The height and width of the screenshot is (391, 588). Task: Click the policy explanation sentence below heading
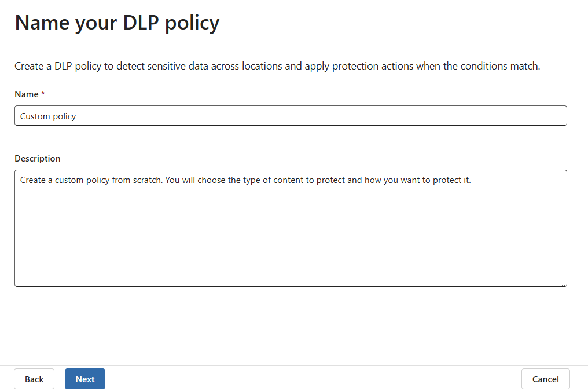coord(277,65)
